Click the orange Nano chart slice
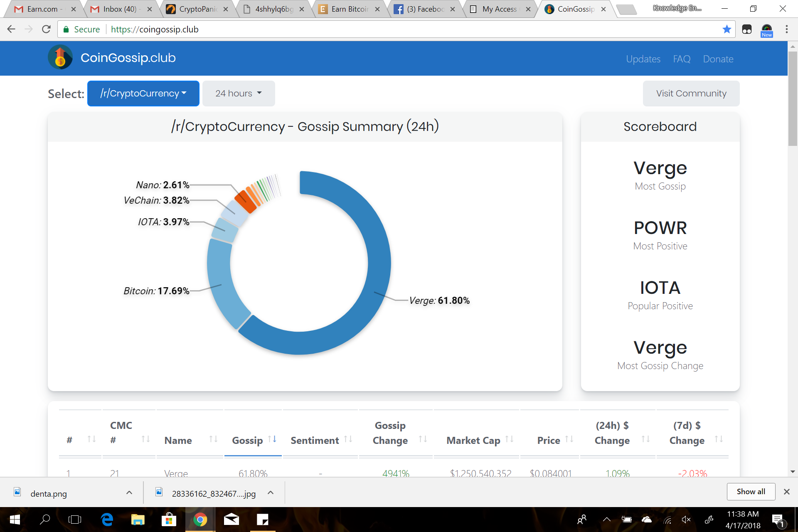This screenshot has width=798, height=532. tap(245, 202)
